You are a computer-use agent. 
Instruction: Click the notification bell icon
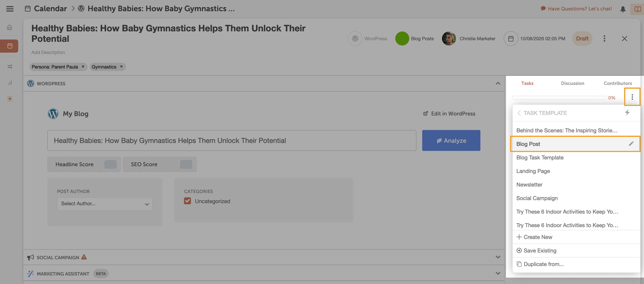click(623, 9)
